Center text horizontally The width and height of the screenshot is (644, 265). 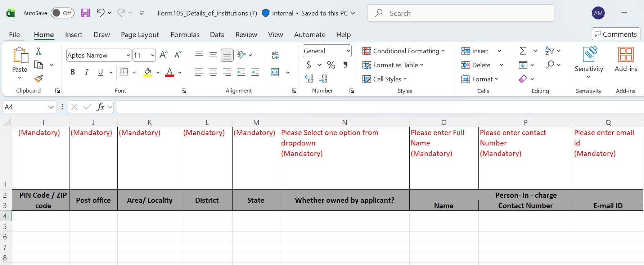click(213, 72)
